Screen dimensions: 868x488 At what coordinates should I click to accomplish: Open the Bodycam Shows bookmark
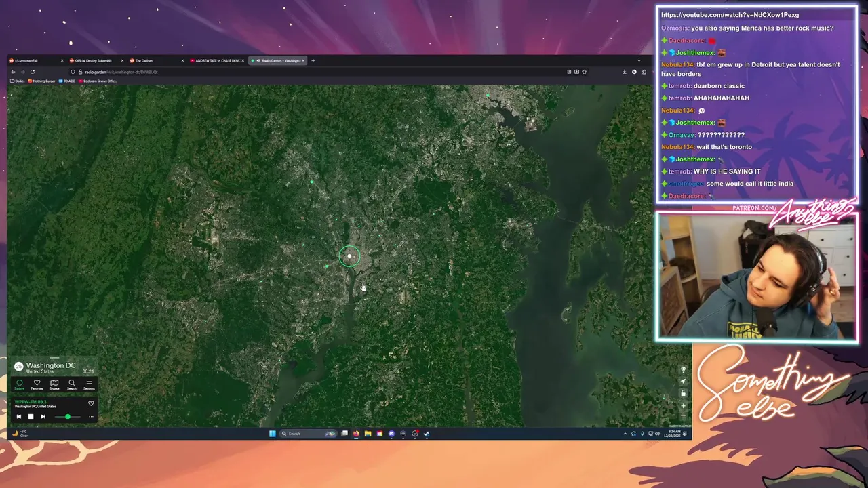98,81
